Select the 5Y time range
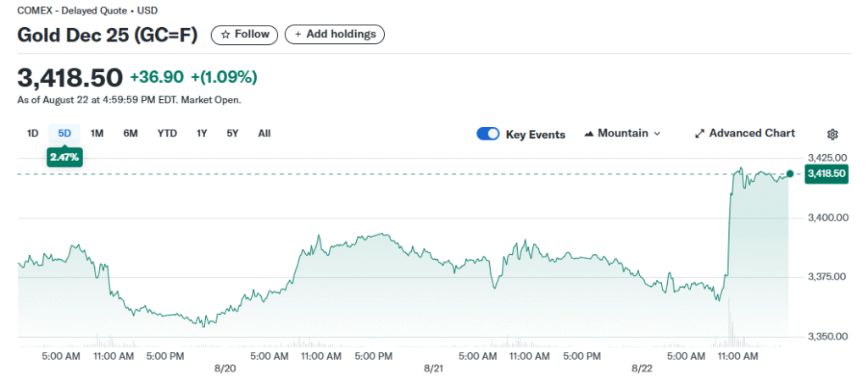The width and height of the screenshot is (868, 381). coord(232,133)
